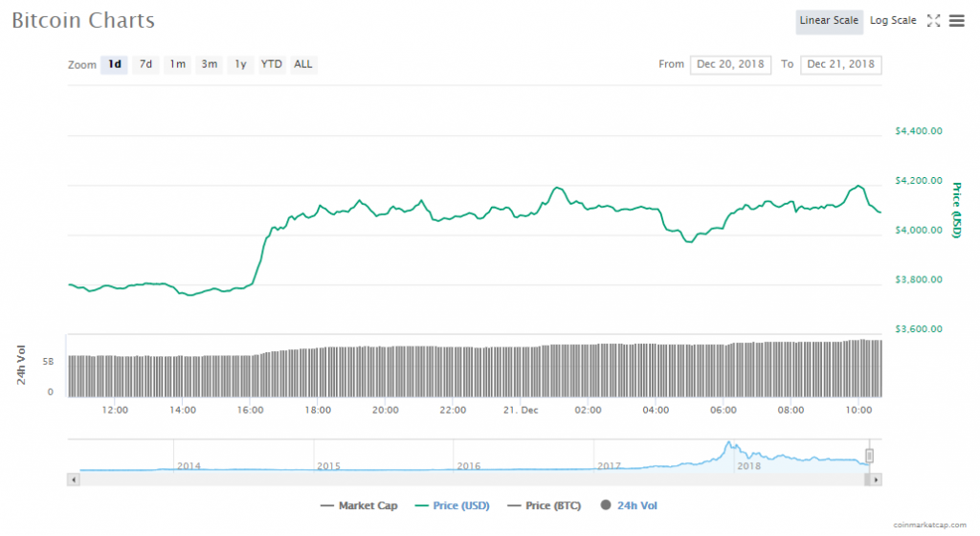Click the fullscreen expand icon
Screen dimensions: 980x536
[935, 21]
